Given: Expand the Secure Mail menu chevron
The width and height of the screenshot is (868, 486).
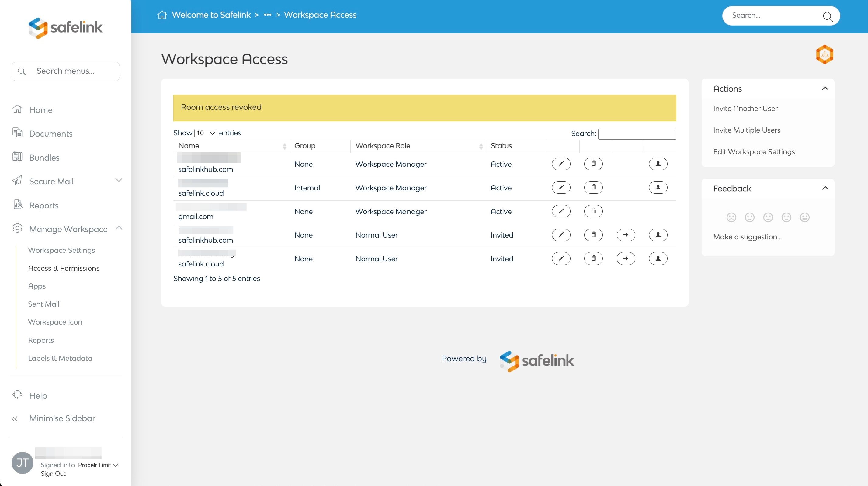Looking at the screenshot, I should tap(119, 180).
